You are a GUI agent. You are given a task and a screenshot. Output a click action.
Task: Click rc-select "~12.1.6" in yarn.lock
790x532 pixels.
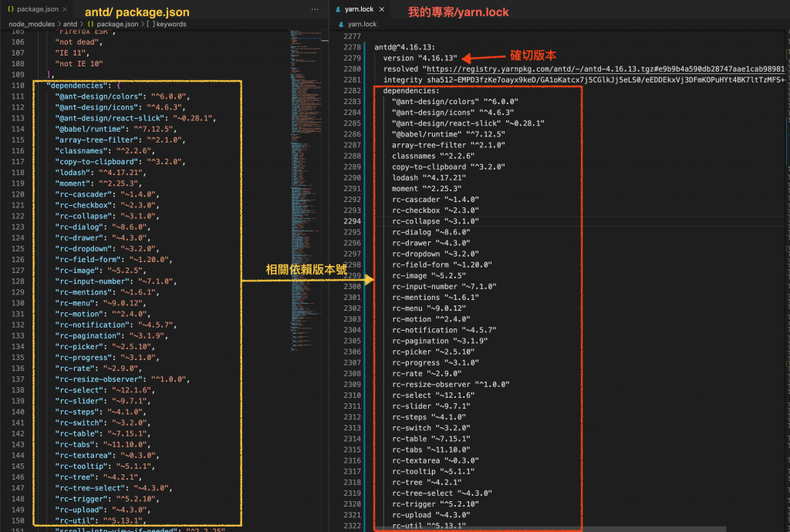434,396
